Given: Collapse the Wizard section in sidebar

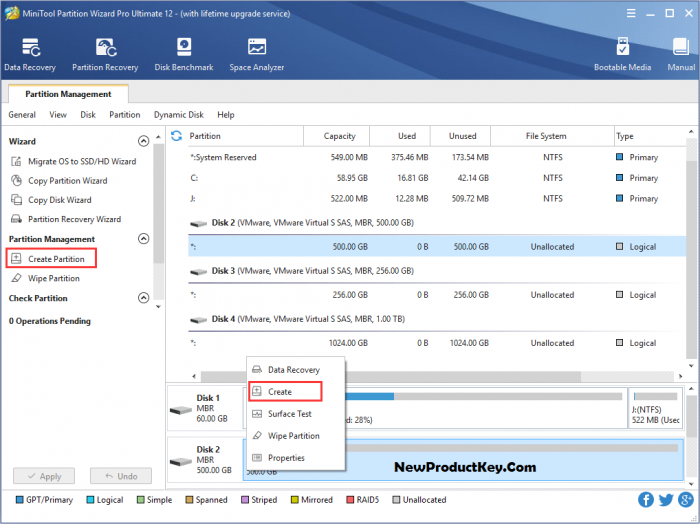Looking at the screenshot, I should (144, 142).
